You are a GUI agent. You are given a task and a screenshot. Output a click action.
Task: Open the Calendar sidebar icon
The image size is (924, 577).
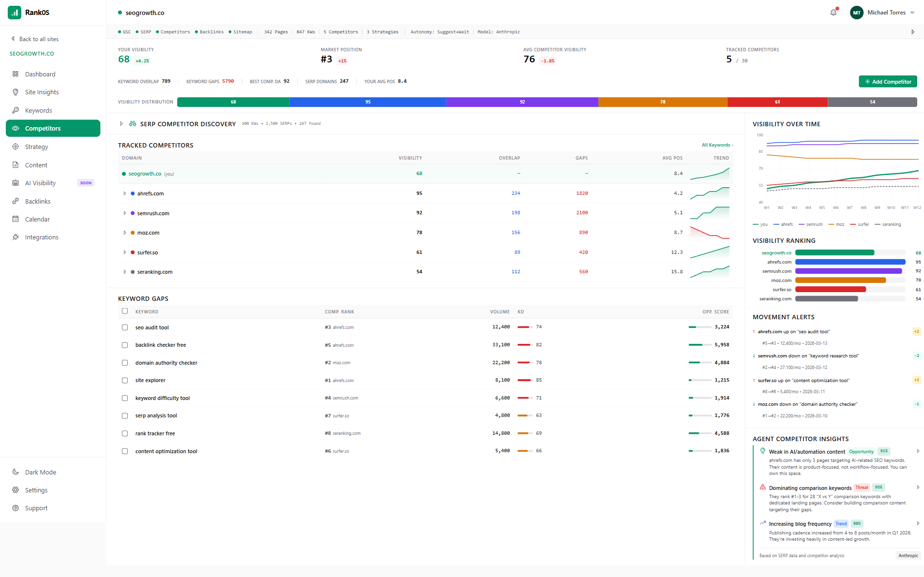pos(16,219)
